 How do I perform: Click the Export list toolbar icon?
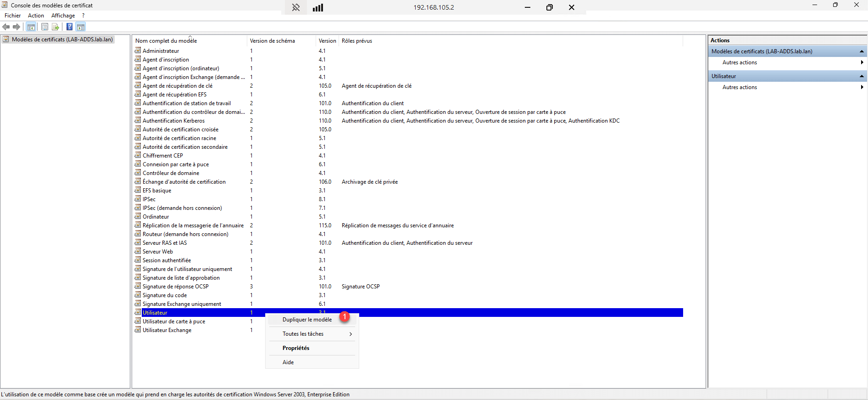[56, 27]
